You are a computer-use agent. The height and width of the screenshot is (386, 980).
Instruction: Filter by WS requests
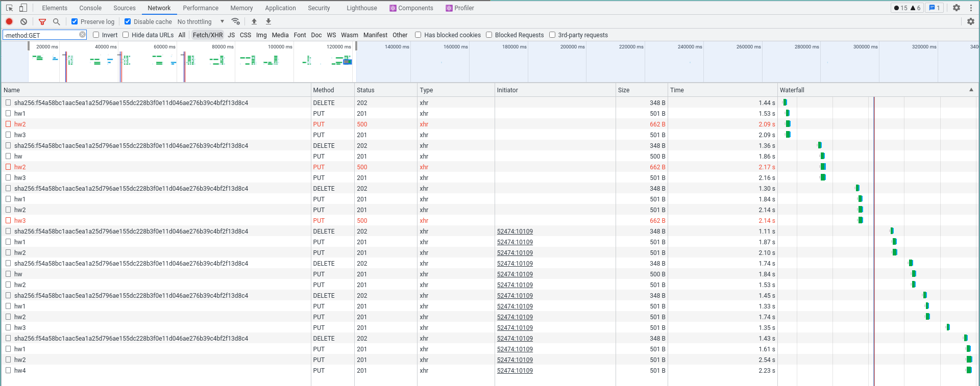coord(331,35)
